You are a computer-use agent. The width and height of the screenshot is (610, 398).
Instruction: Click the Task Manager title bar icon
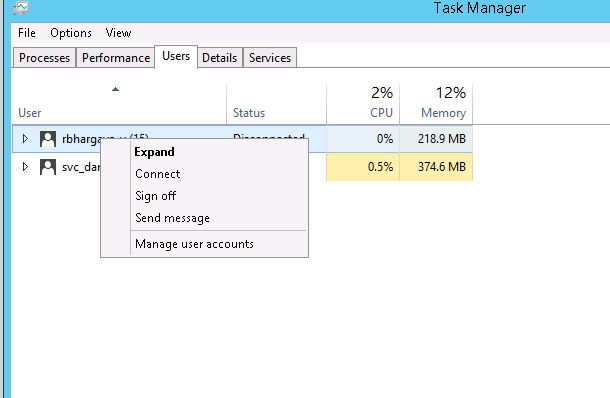coord(21,8)
